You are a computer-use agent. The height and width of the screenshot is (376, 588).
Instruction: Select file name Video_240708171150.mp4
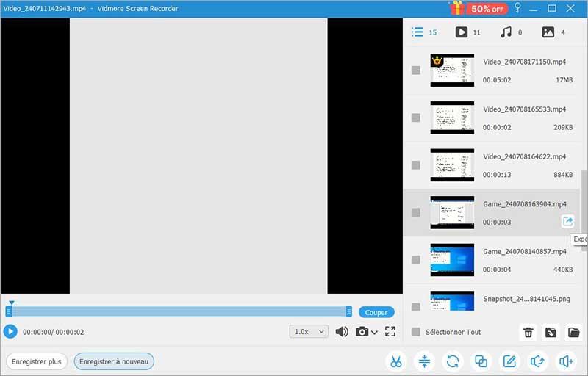524,62
